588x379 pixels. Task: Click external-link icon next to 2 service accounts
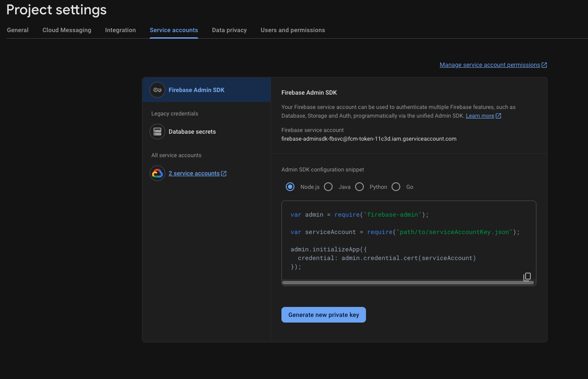pyautogui.click(x=224, y=174)
